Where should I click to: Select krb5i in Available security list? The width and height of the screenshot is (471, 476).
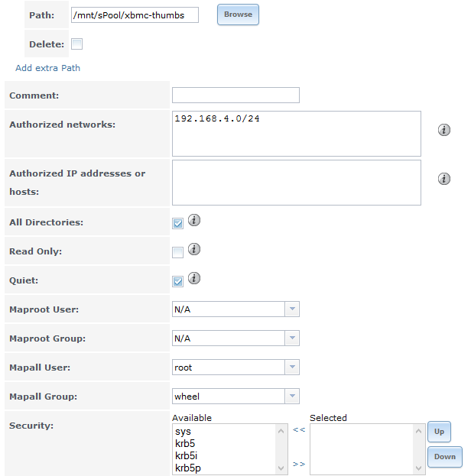tap(187, 455)
